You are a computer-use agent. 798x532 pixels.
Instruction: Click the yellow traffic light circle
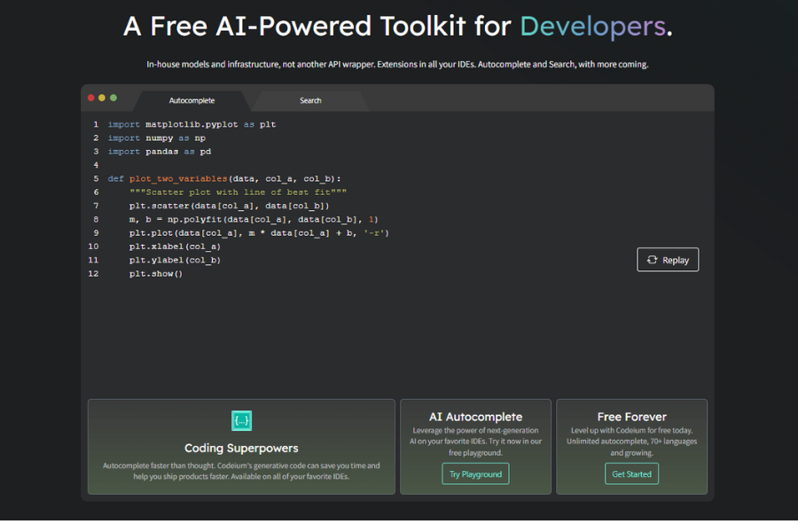point(101,99)
